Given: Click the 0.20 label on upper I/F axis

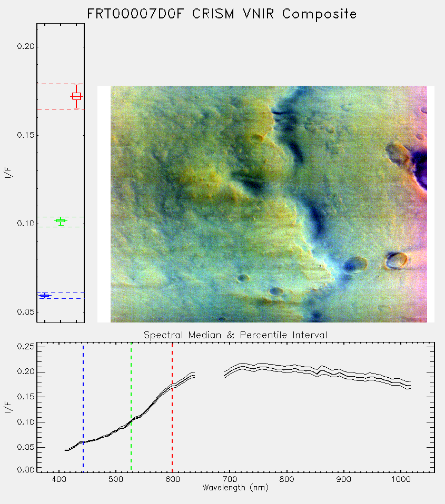Looking at the screenshot, I should [26, 46].
